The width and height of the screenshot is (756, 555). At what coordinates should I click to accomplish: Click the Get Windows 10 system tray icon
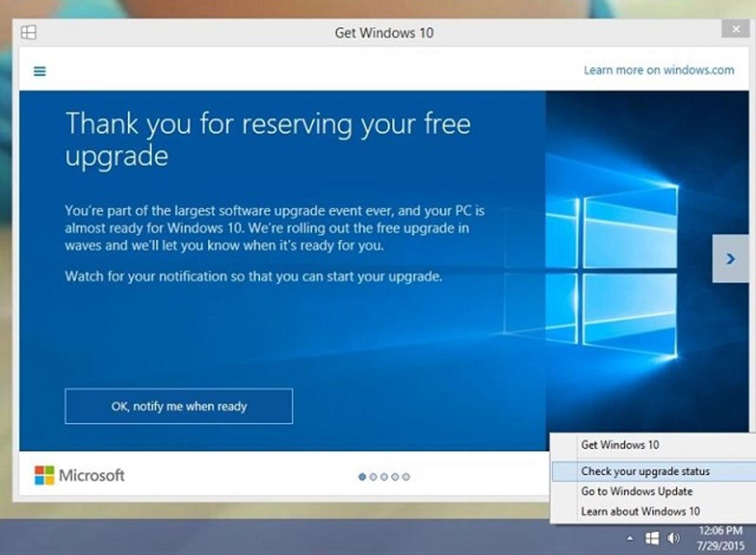[653, 538]
